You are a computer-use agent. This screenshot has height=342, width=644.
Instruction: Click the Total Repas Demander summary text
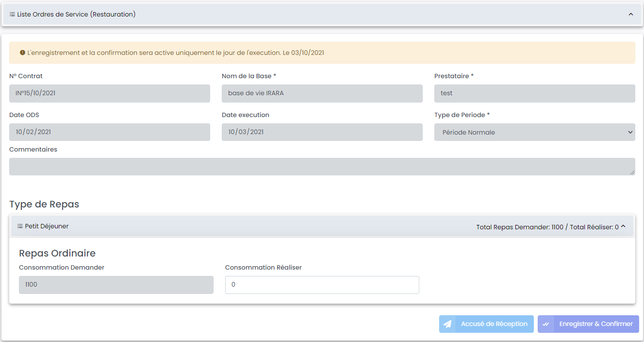[547, 227]
